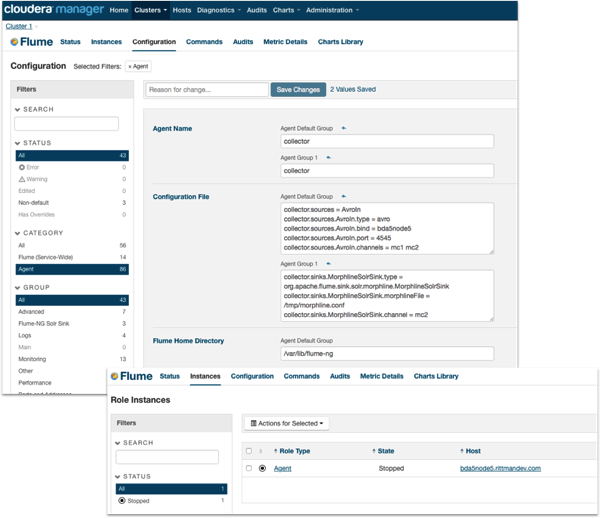Image resolution: width=600 pixels, height=518 pixels.
Task: Click search box in Role Instances filters
Action: click(x=167, y=457)
